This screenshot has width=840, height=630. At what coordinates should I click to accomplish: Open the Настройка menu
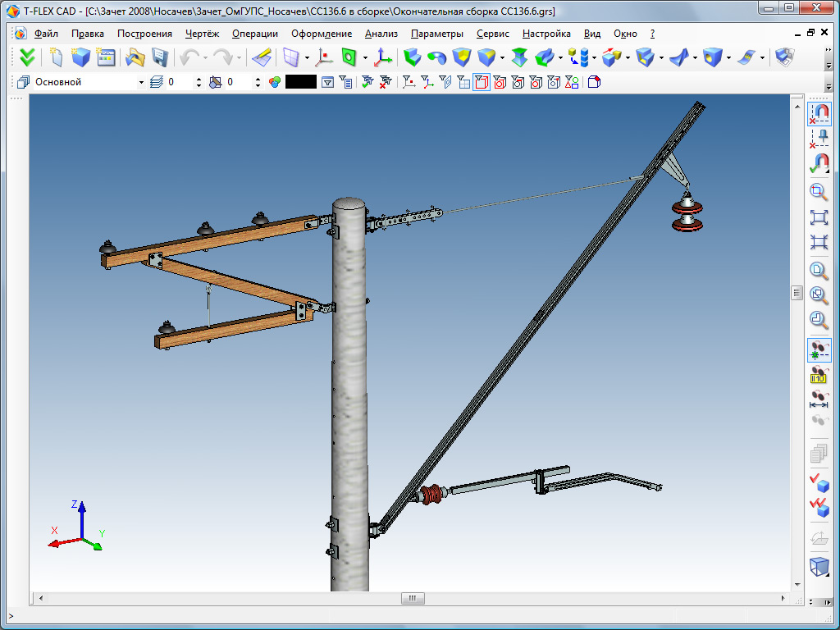tap(546, 34)
